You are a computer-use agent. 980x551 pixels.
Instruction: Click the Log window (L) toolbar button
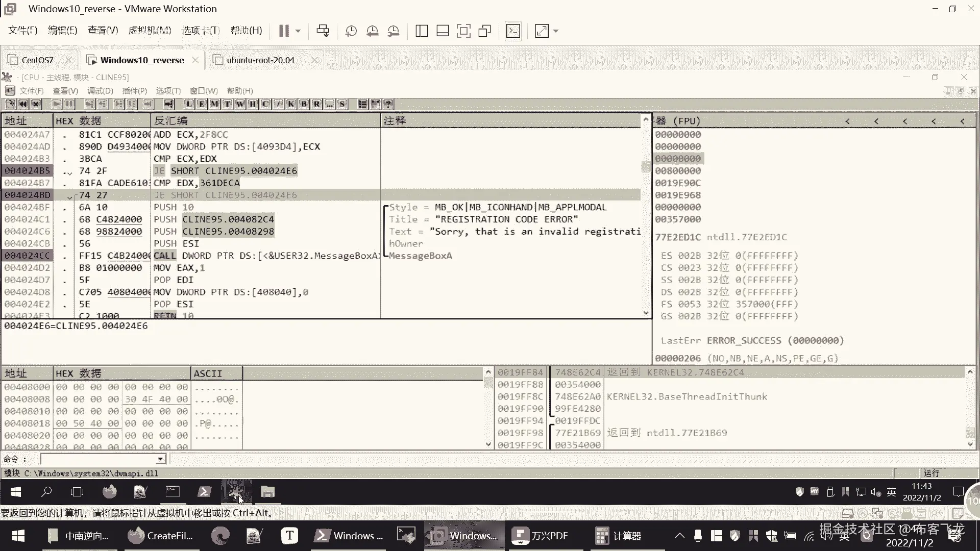click(189, 104)
